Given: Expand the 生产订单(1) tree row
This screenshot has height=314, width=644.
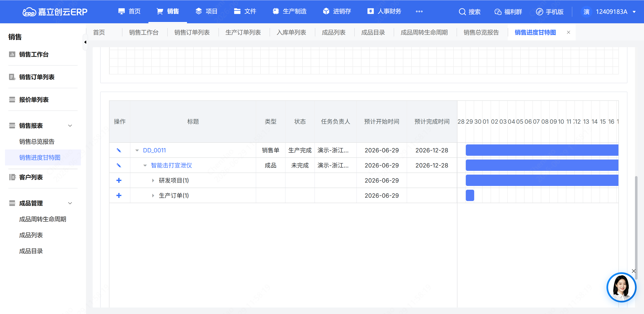Looking at the screenshot, I should (x=153, y=196).
